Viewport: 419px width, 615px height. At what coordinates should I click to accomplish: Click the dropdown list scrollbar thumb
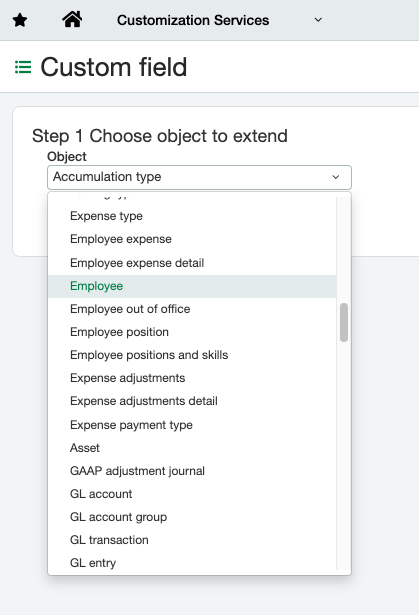(344, 322)
